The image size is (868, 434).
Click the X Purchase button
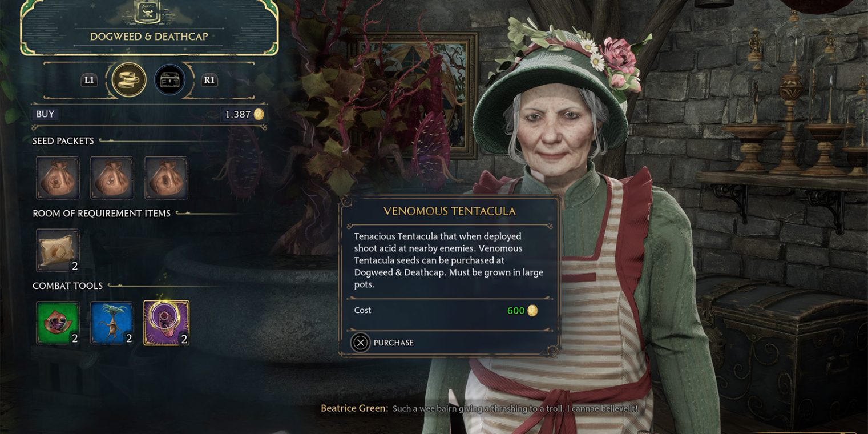click(x=360, y=343)
